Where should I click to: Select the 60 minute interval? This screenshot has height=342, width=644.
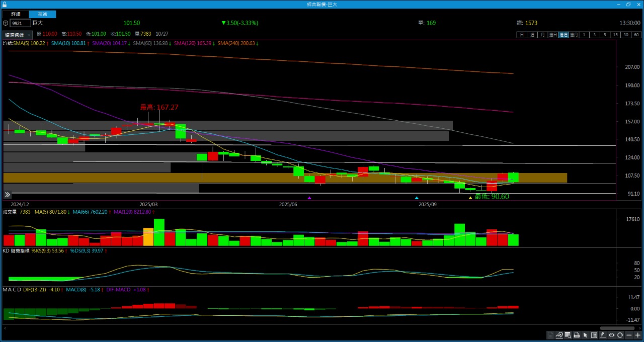(636, 35)
